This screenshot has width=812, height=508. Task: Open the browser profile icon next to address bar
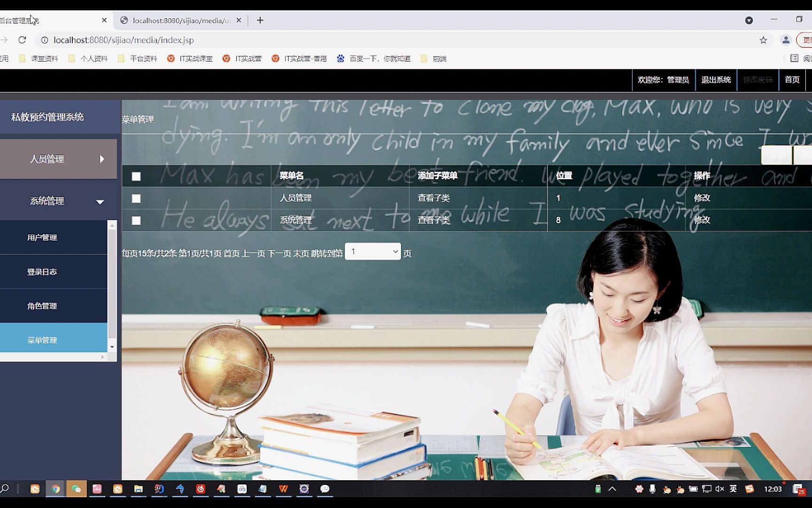pyautogui.click(x=786, y=40)
